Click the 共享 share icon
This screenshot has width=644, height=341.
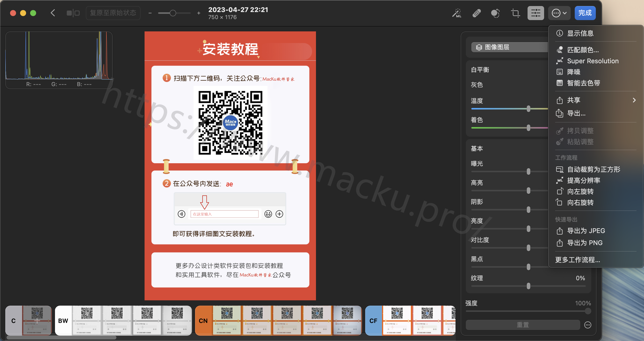pos(559,100)
